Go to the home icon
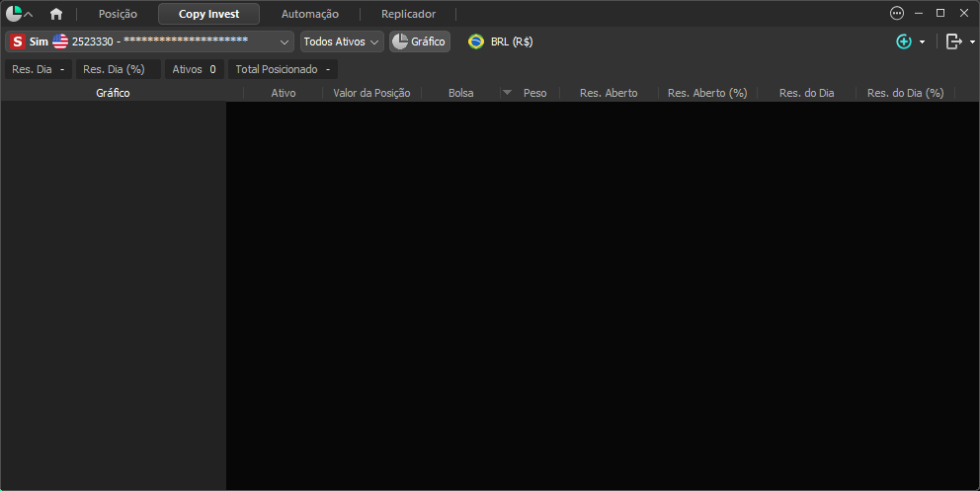This screenshot has height=491, width=980. coord(56,14)
